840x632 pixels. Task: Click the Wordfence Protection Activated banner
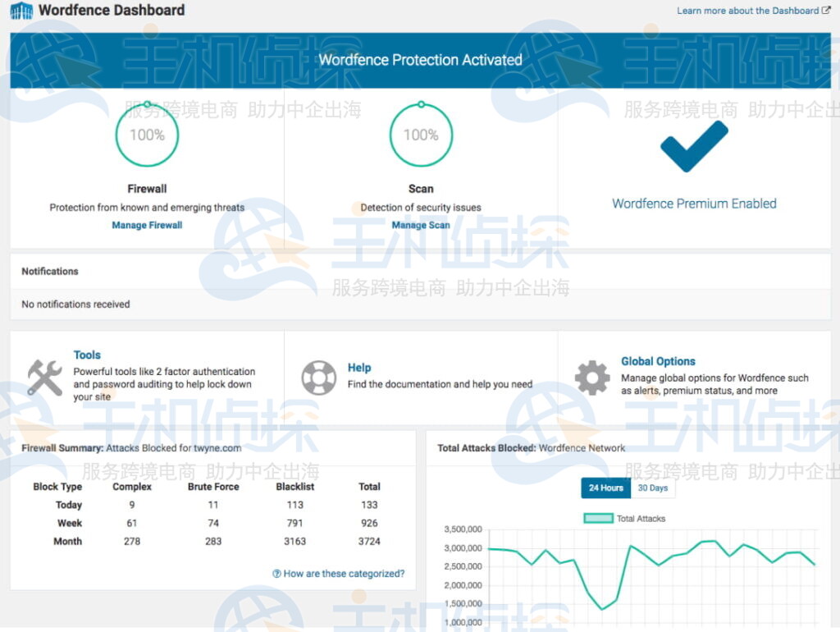tap(420, 60)
